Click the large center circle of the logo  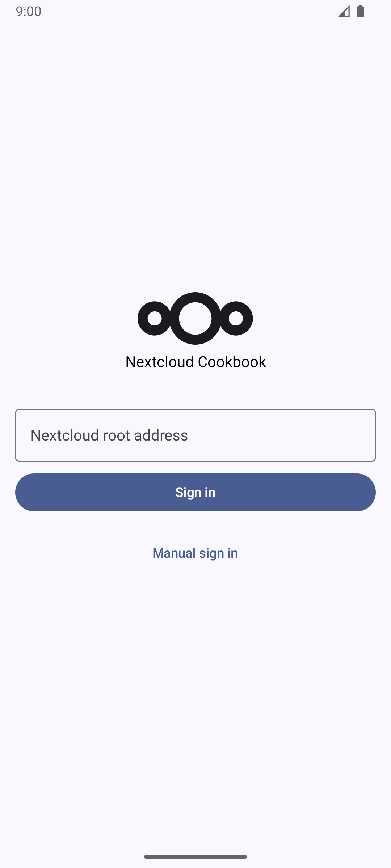coord(195,318)
